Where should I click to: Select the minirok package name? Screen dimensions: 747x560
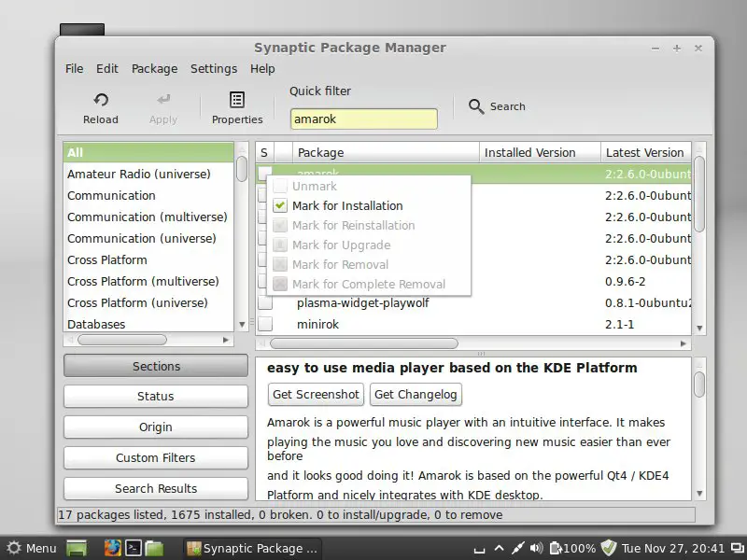tap(317, 324)
